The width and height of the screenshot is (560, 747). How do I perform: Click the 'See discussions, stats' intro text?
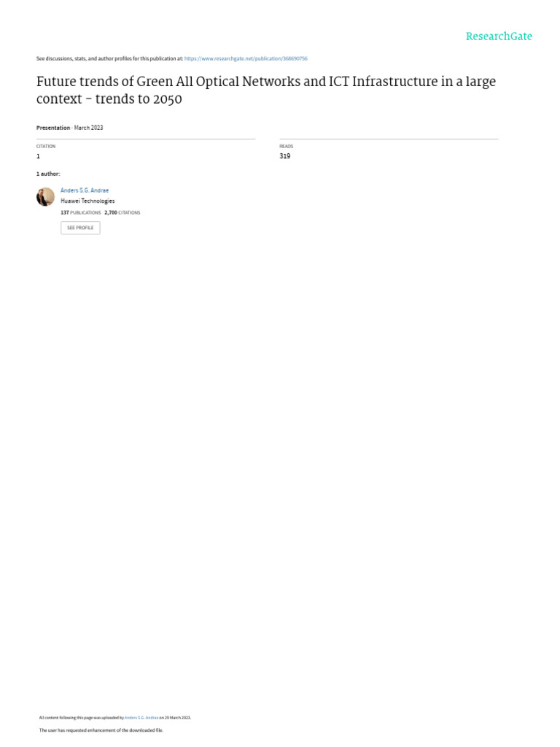click(109, 58)
